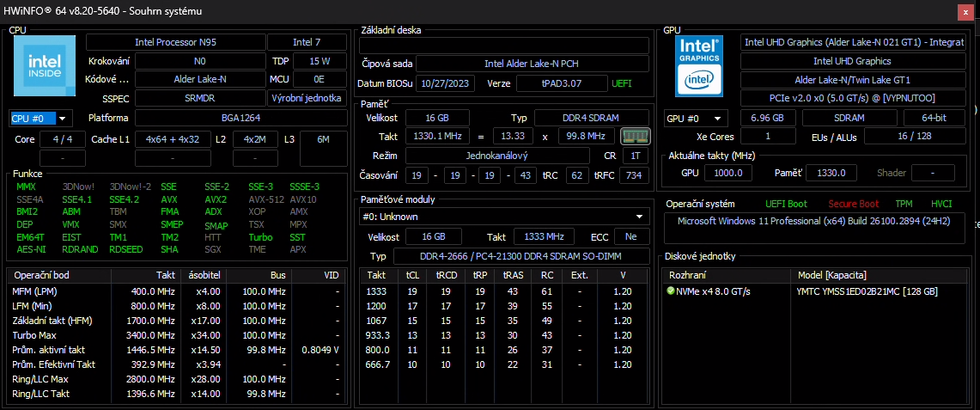Click the 0.8049 V VID value

(x=320, y=350)
